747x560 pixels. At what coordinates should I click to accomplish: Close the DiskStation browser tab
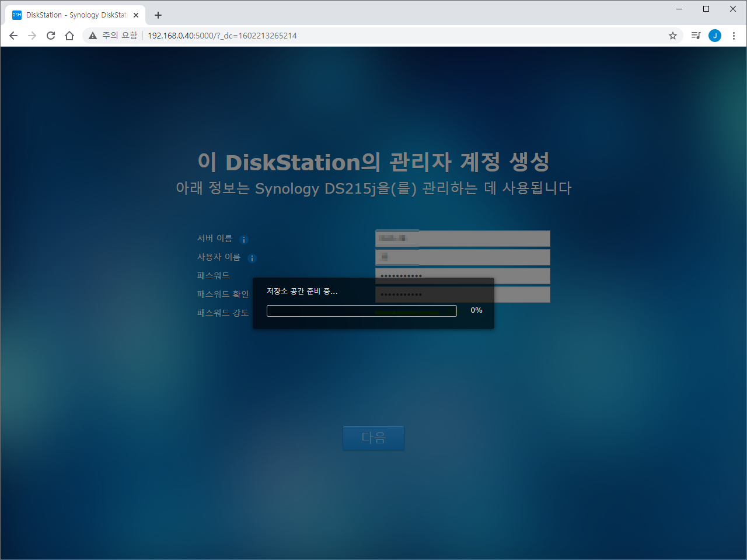[136, 15]
